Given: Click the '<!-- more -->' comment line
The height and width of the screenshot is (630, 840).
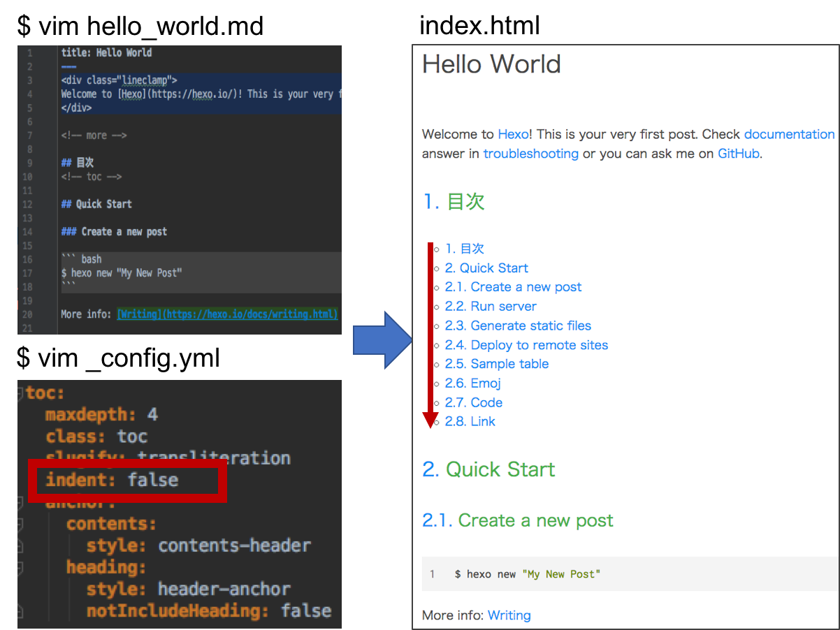Looking at the screenshot, I should 94,135.
